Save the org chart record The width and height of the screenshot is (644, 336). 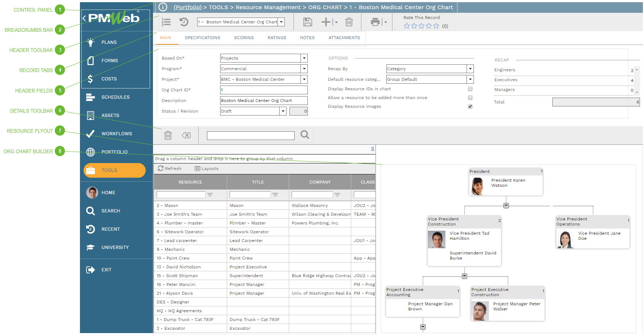(x=307, y=22)
